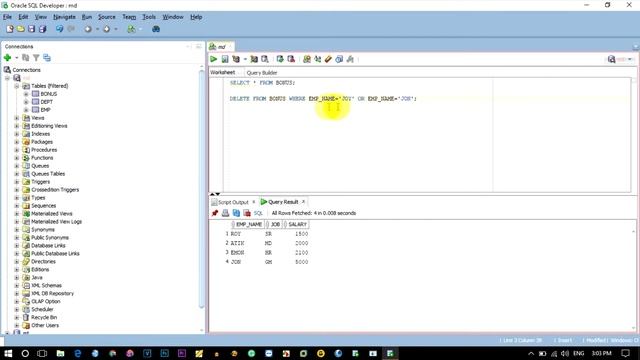Screen dimensions: 640x360
Task: Click the SALARY column header
Action: click(x=297, y=224)
